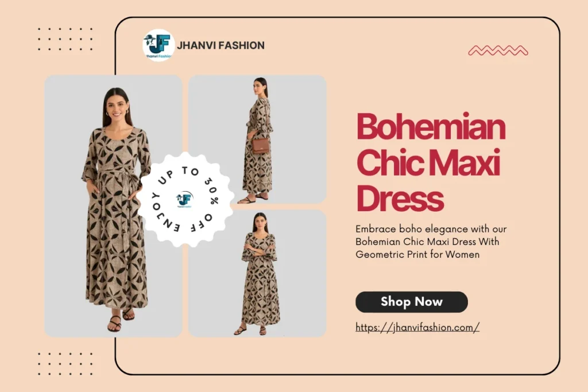Viewport: 588px width, 392px height.
Task: Click the Shop Now button
Action: coord(411,302)
